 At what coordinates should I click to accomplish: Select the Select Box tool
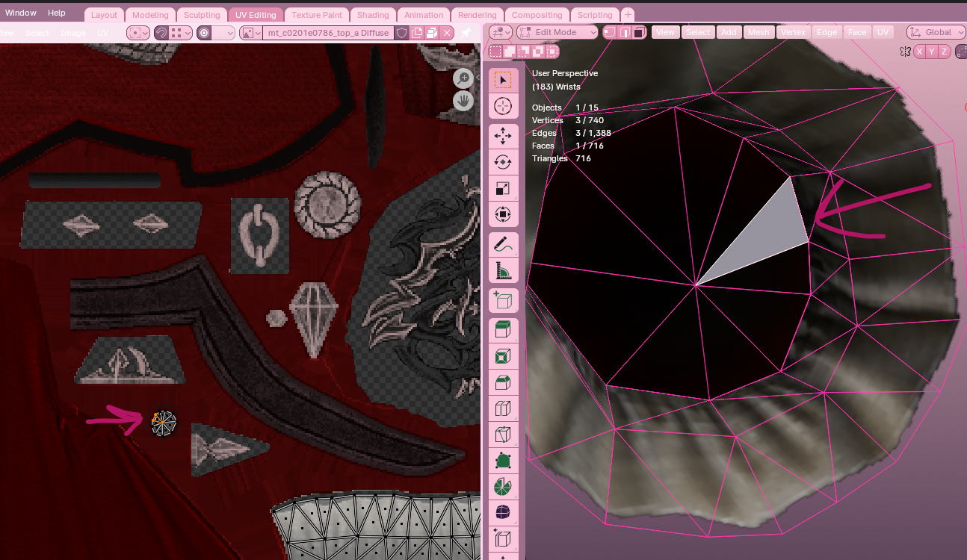click(x=503, y=80)
